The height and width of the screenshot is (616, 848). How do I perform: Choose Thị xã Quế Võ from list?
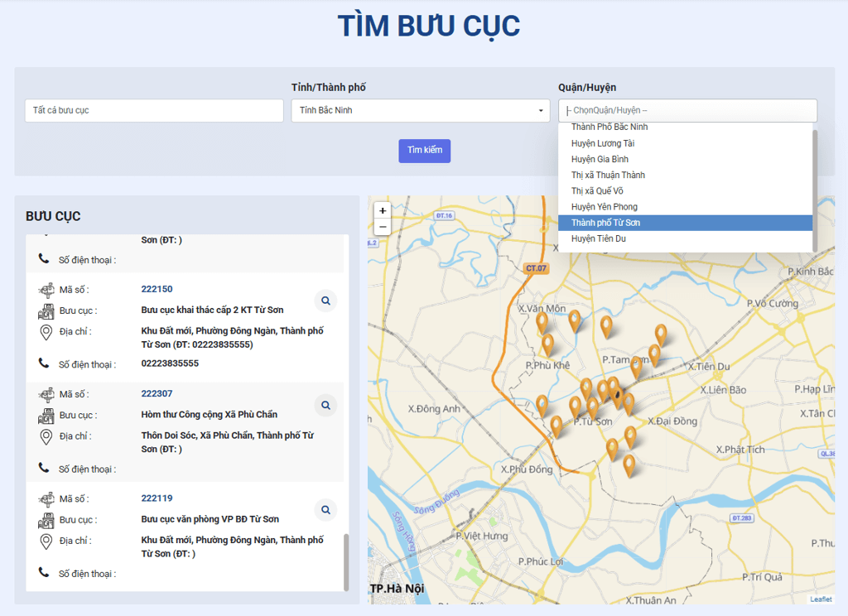[597, 190]
